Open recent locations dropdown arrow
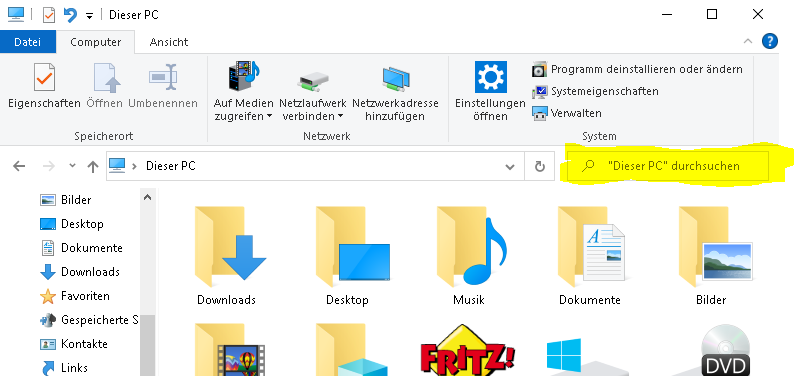 (72, 165)
